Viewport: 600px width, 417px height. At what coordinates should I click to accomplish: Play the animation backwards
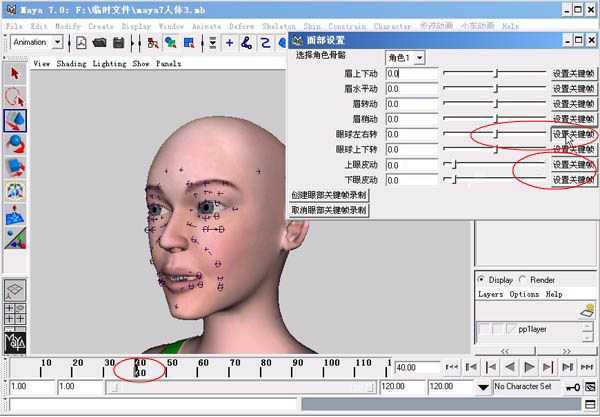(x=510, y=367)
